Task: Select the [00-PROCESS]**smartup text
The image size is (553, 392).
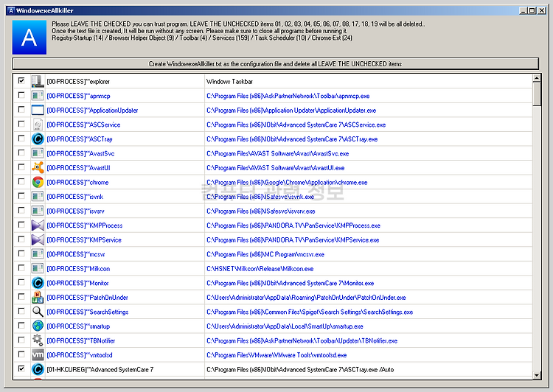Action: [78, 326]
